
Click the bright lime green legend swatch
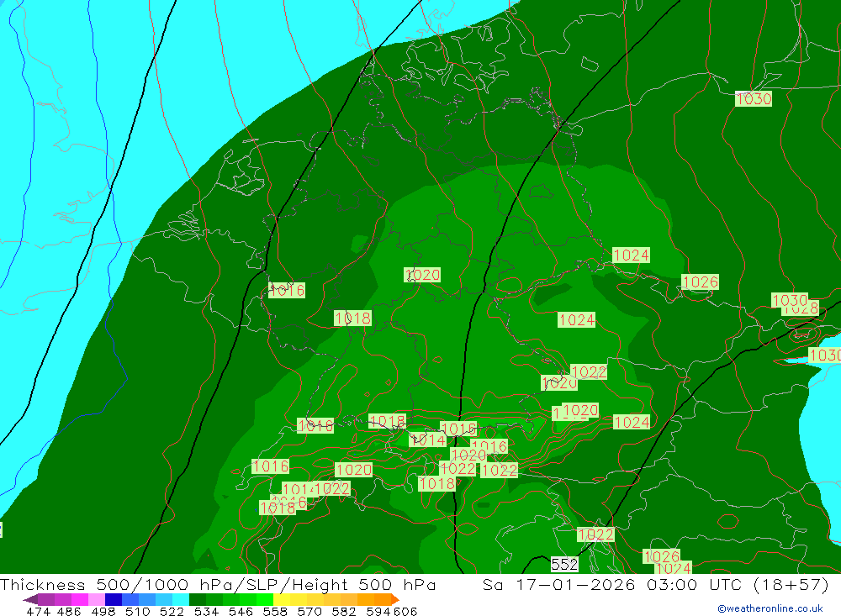coord(264,599)
